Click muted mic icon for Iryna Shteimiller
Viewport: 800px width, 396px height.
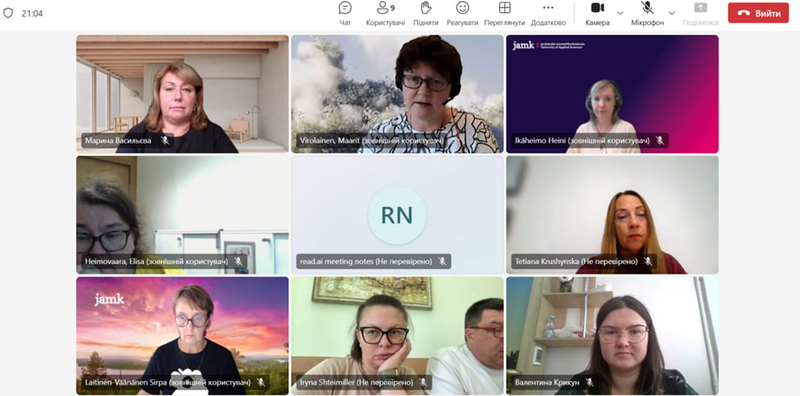click(423, 382)
